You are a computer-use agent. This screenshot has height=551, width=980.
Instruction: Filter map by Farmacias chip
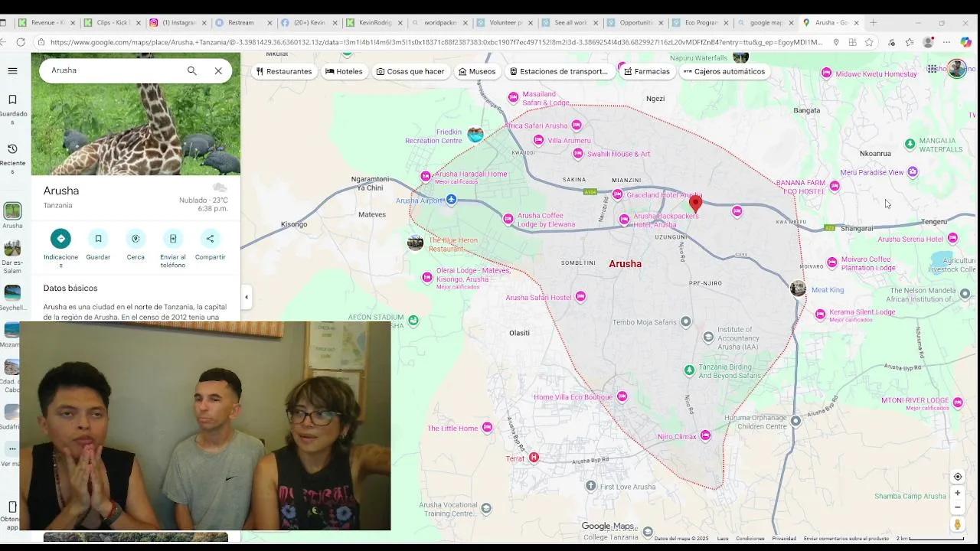tap(647, 71)
